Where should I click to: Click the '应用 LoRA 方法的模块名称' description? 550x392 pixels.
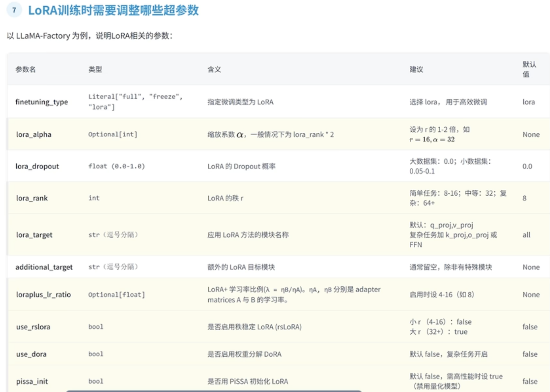tap(248, 235)
